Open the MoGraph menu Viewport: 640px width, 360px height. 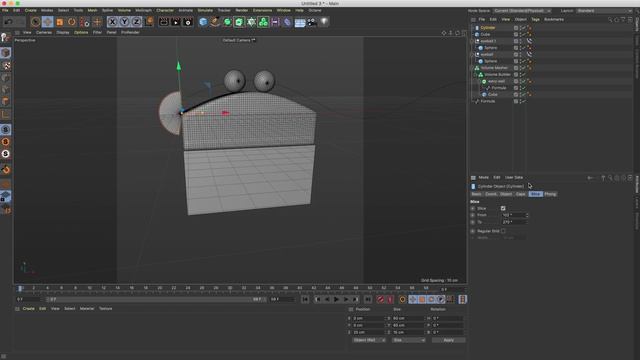point(143,10)
